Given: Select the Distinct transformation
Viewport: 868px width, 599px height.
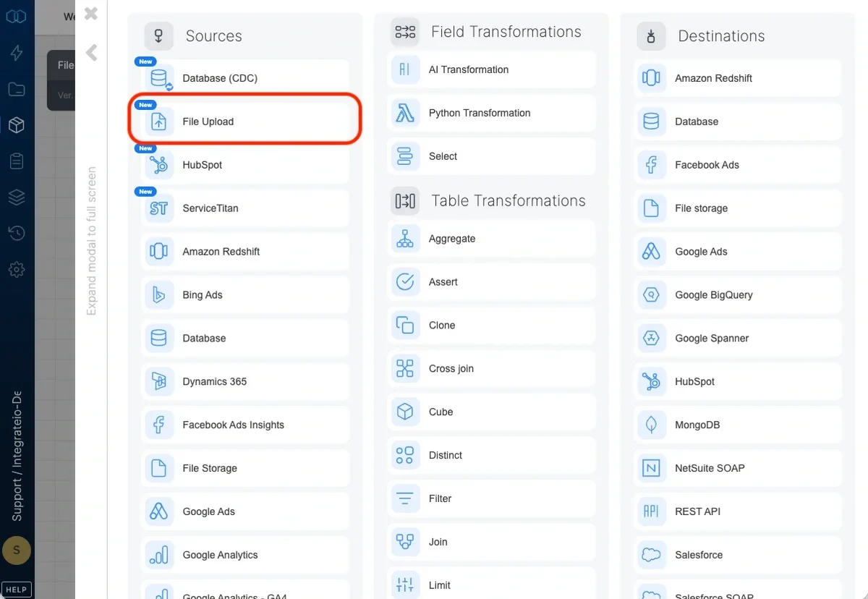Looking at the screenshot, I should pyautogui.click(x=491, y=455).
